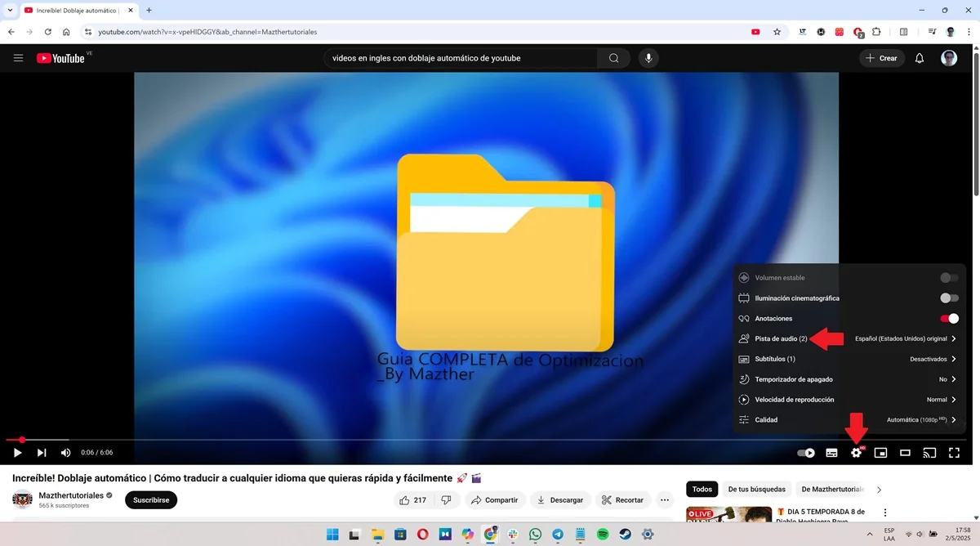This screenshot has width=980, height=546.
Task: Open more actions three-dot menu below video
Action: tap(665, 500)
